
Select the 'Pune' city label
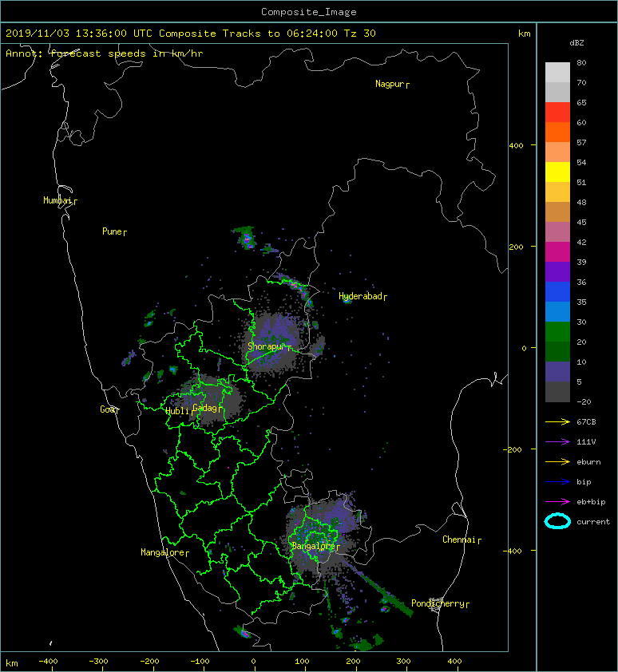[112, 231]
